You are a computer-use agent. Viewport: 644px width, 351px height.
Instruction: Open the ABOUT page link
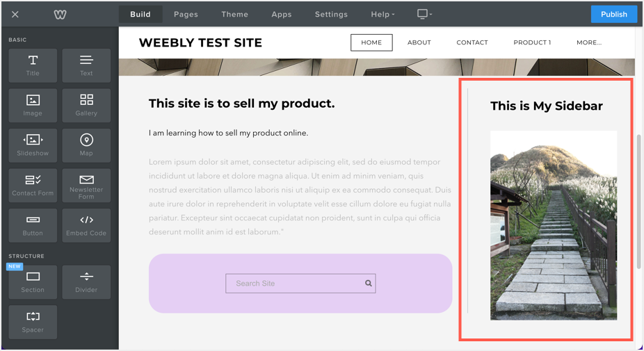click(x=419, y=42)
